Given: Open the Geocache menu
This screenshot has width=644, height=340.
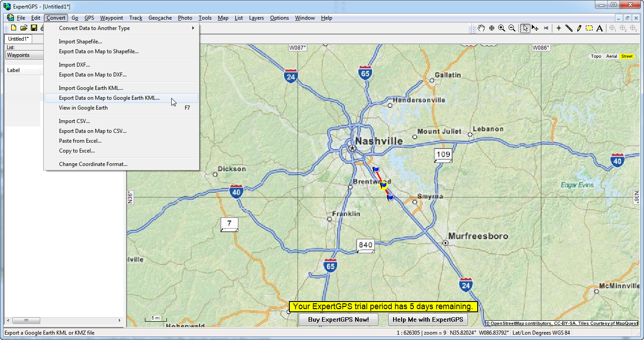Looking at the screenshot, I should point(160,18).
